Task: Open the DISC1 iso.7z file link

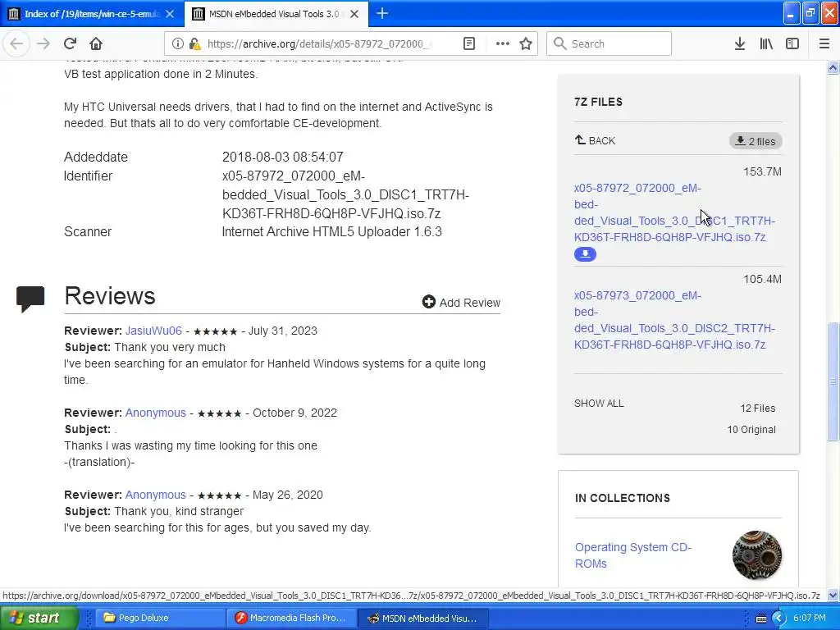Action: point(674,212)
